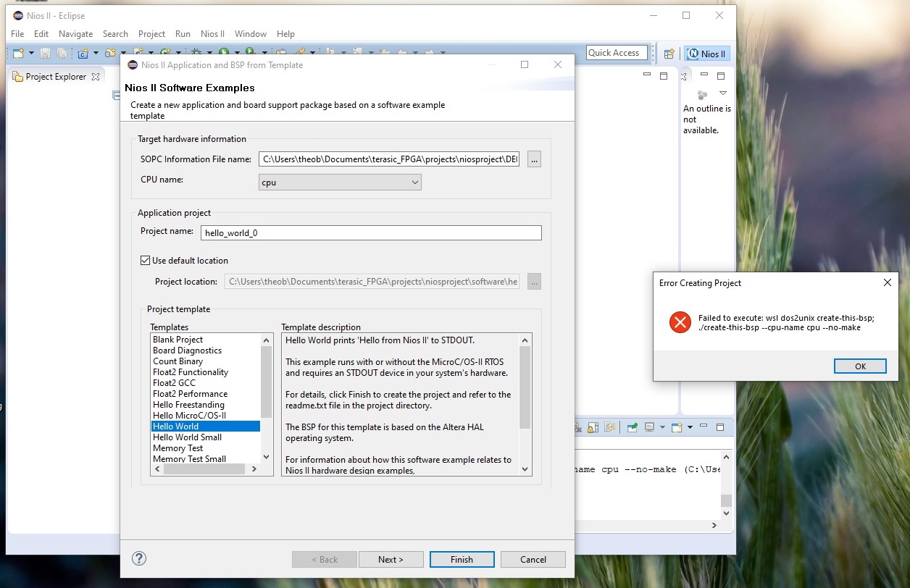Open the Project menu
This screenshot has width=910, height=588.
click(151, 34)
